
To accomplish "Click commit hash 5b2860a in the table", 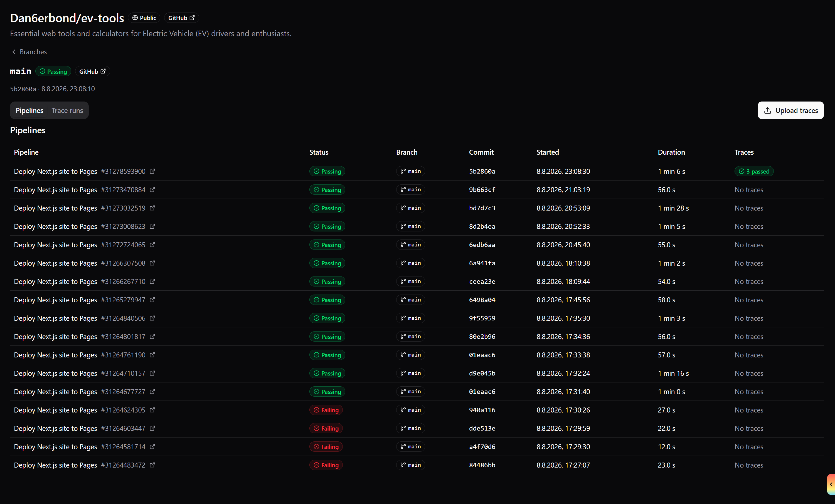I will (x=482, y=171).
